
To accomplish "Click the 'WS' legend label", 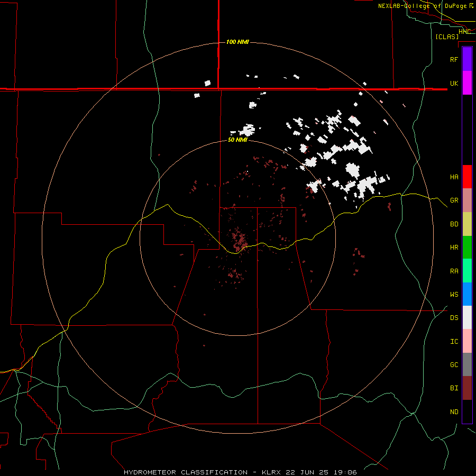I will pos(454,295).
